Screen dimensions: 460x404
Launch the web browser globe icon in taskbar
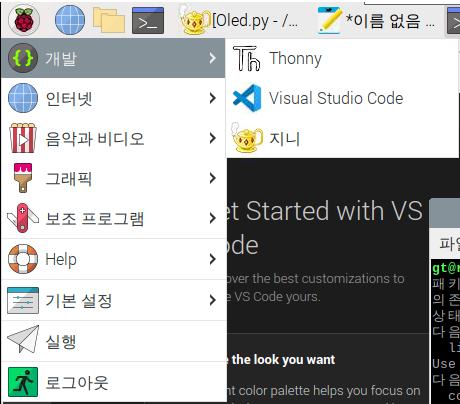(x=70, y=20)
